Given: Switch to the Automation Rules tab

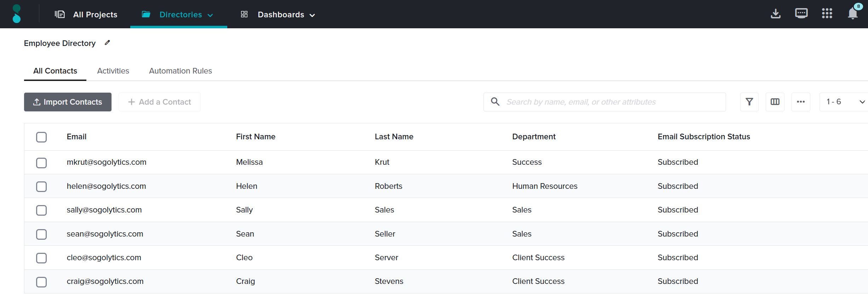Looking at the screenshot, I should [180, 71].
